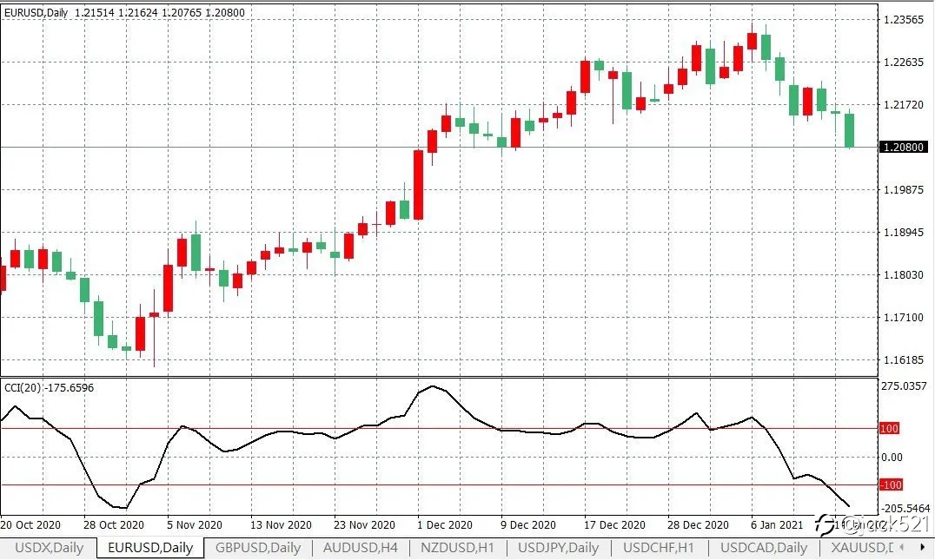Screen dimensions: 935x560
Task: Select the USDJPY,Daily tab
Action: [558, 548]
